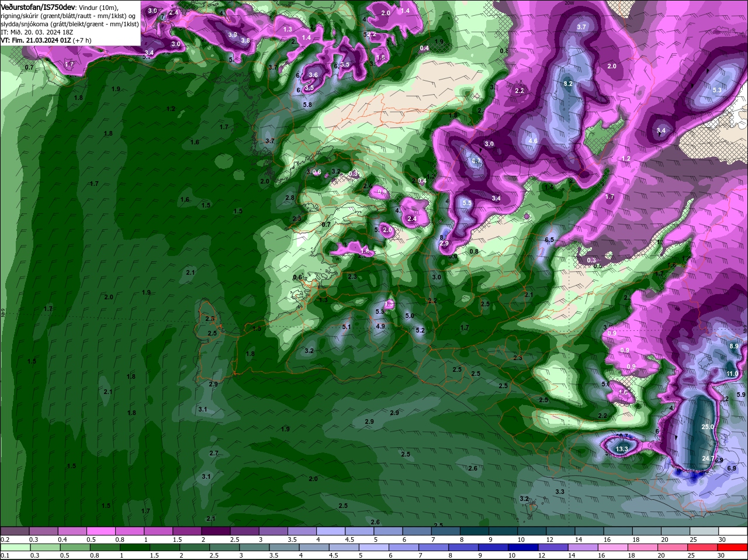Click the "IT: Mið. 20. 03. 2024 18Z" initial time line

pyautogui.click(x=36, y=32)
